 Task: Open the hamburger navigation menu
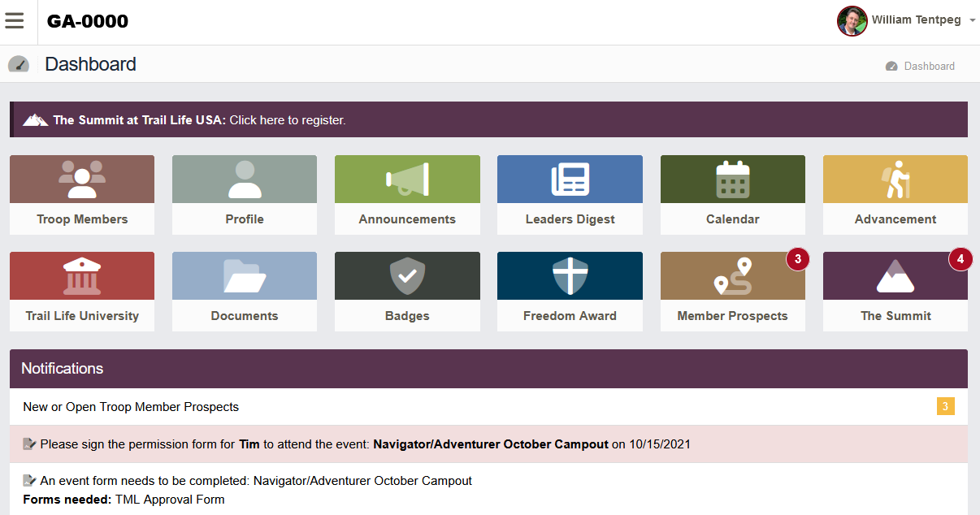[x=15, y=21]
